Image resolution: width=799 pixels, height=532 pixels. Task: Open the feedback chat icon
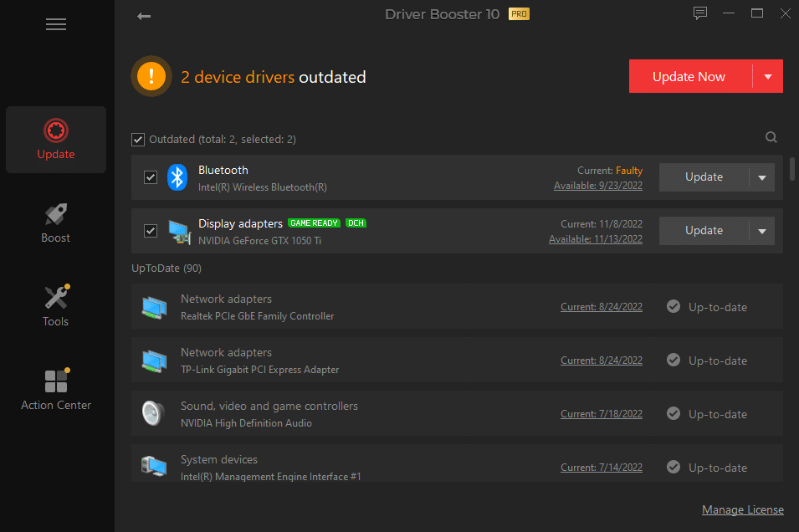pyautogui.click(x=700, y=13)
